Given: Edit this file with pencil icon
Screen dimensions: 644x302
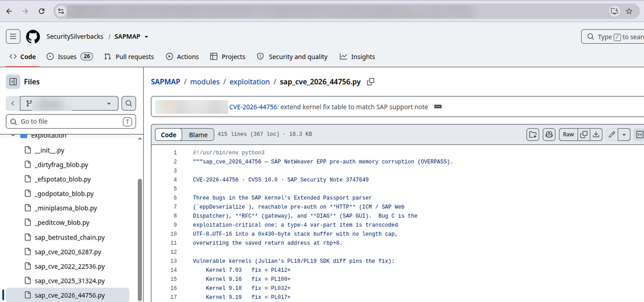Looking at the screenshot, I should 612,134.
